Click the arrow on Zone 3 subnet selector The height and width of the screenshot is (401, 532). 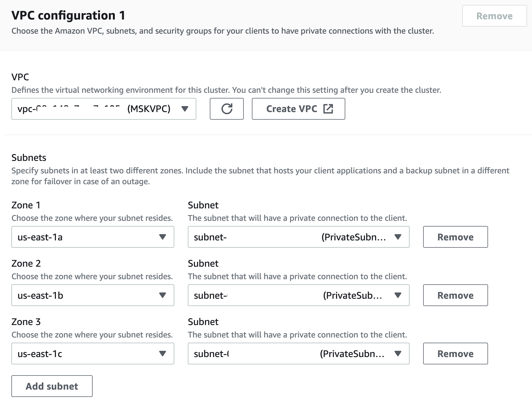[x=398, y=354]
